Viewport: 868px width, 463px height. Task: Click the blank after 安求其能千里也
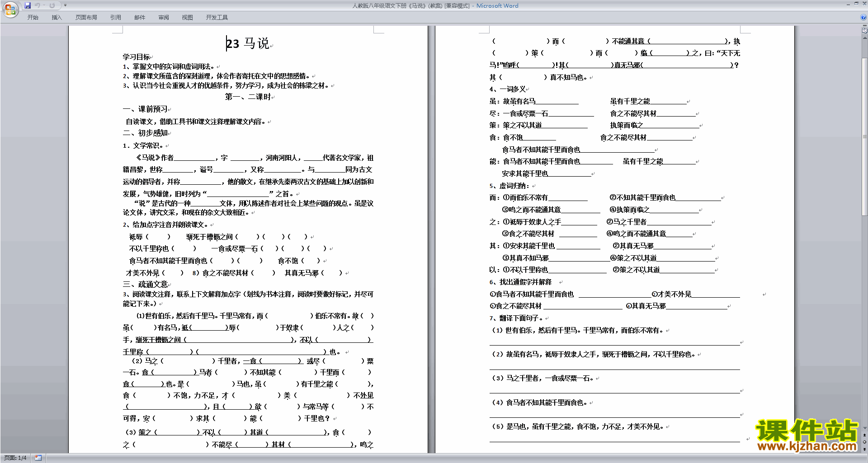click(x=569, y=174)
